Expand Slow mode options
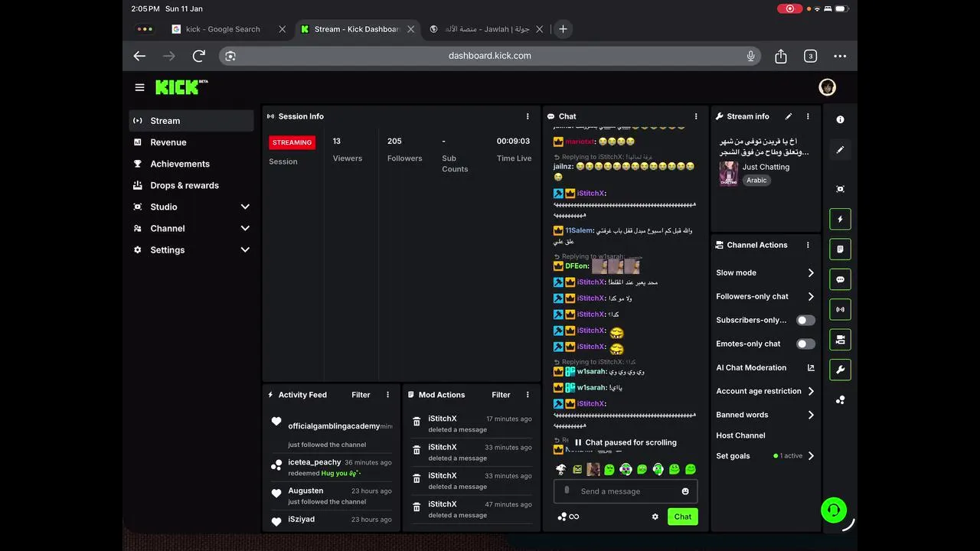Screen dimensions: 980x551 pyautogui.click(x=811, y=272)
